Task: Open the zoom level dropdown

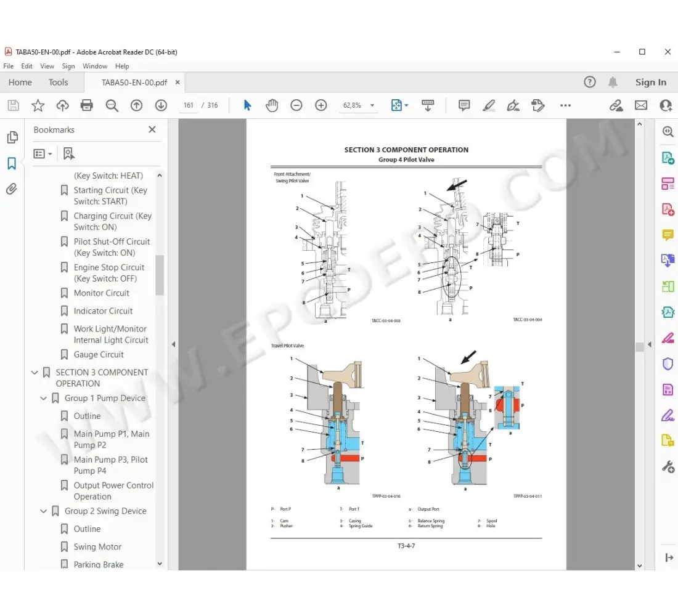Action: point(372,105)
